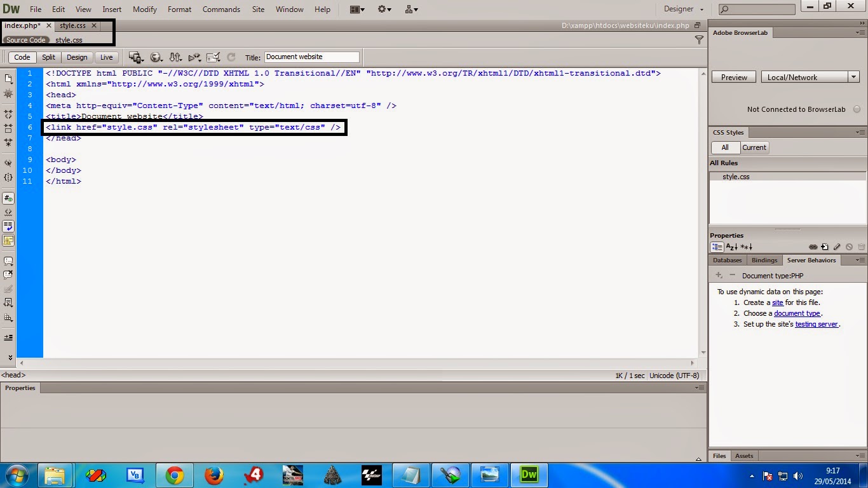
Task: Click New CSS Rule icon
Action: [825, 247]
